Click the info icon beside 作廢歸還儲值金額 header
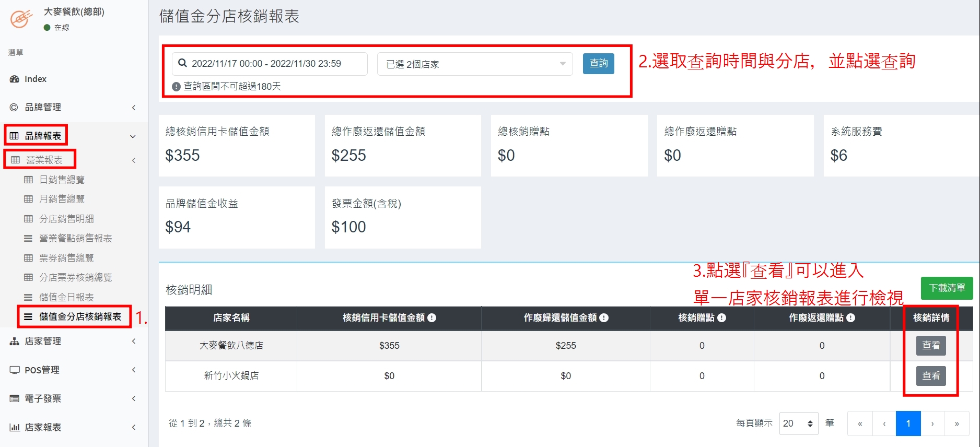Viewport: 980px width, 447px height. pyautogui.click(x=604, y=318)
